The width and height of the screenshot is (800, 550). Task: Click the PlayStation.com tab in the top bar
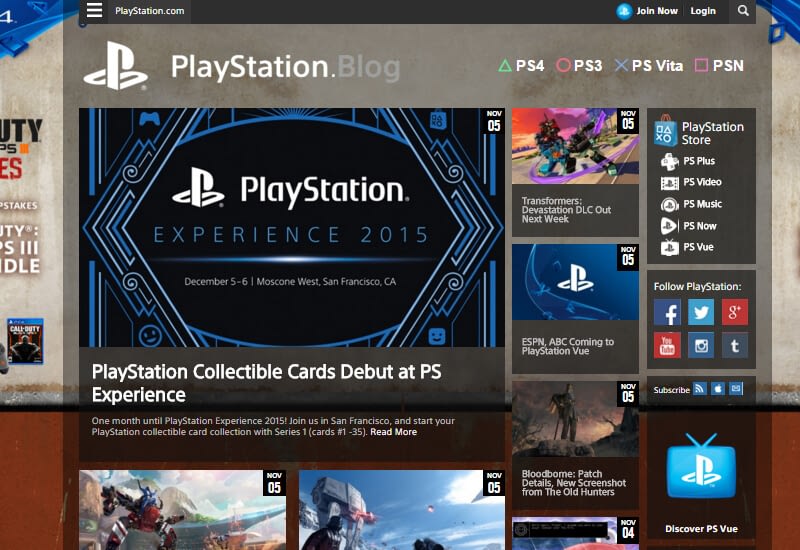(149, 11)
